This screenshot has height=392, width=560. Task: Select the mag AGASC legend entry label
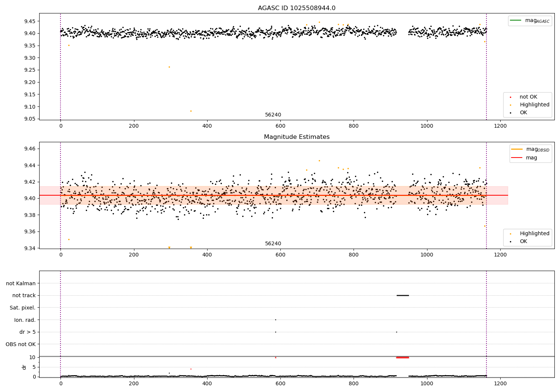[x=537, y=21]
